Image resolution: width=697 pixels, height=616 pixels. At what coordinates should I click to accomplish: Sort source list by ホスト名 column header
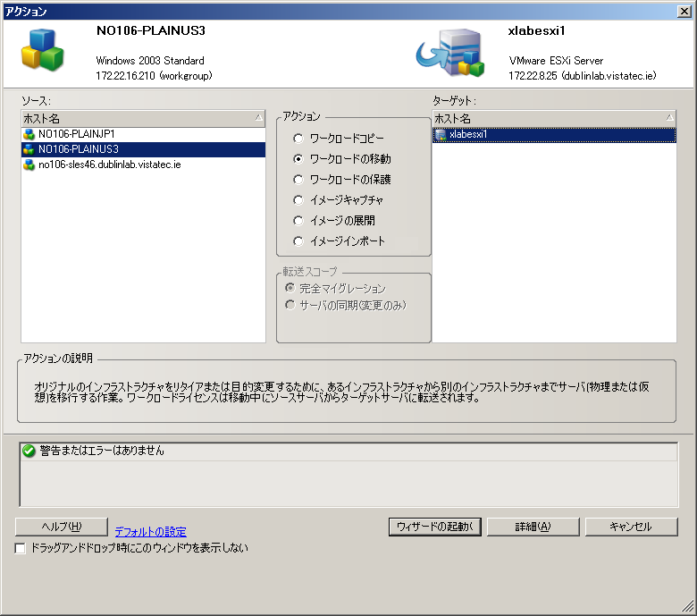pos(143,119)
